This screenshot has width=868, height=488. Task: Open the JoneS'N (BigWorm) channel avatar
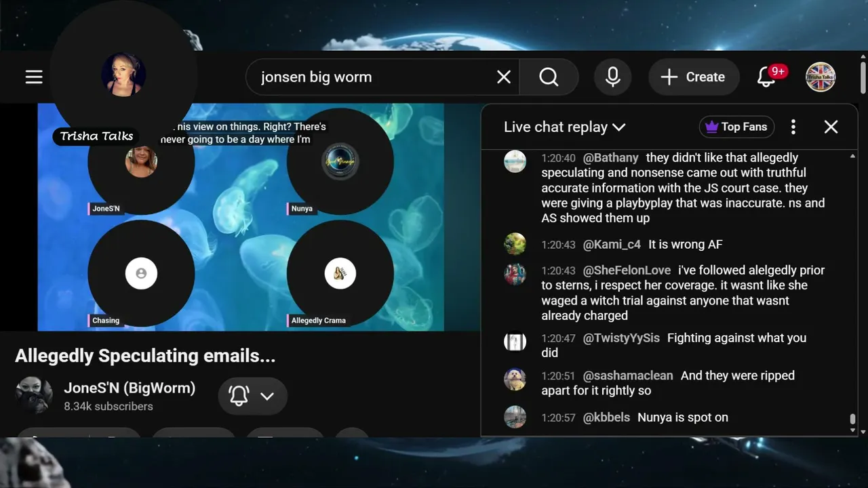coord(34,395)
